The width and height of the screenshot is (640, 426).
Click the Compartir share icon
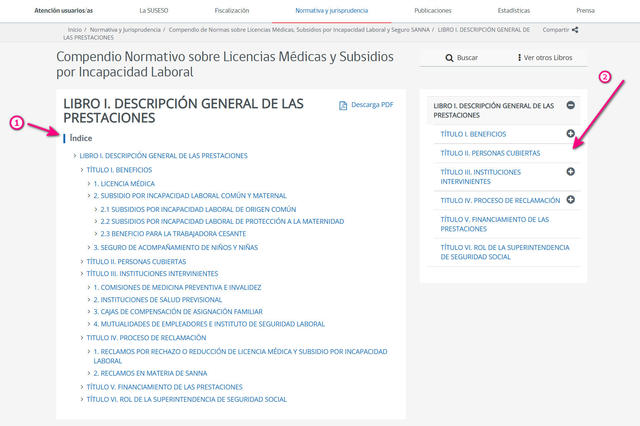pyautogui.click(x=575, y=30)
